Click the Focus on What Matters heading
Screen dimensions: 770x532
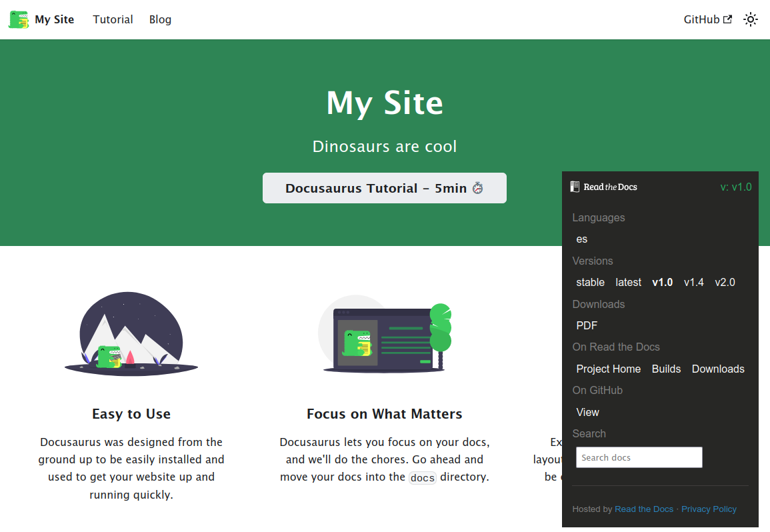tap(385, 413)
